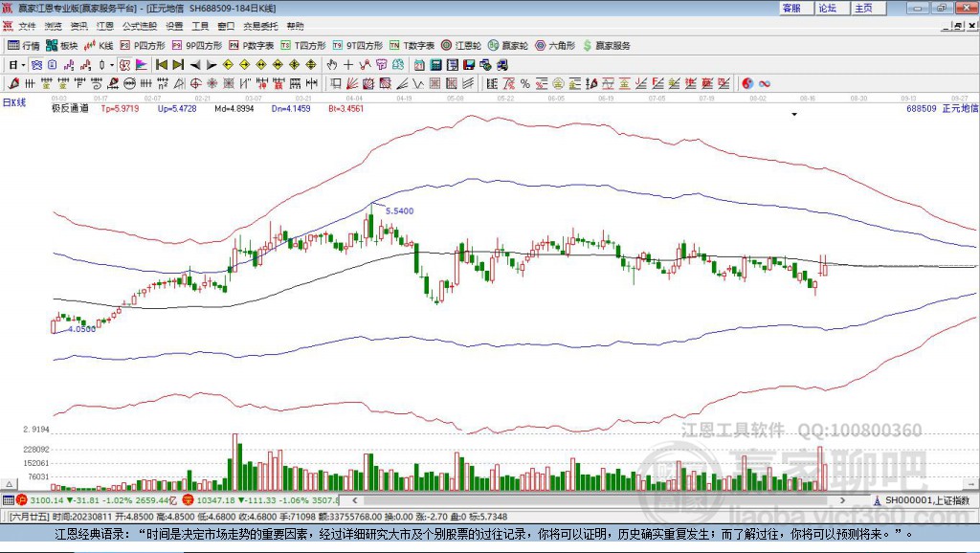980x553 pixels.
Task: Select the Gann fan lines tool
Action: coord(352,83)
